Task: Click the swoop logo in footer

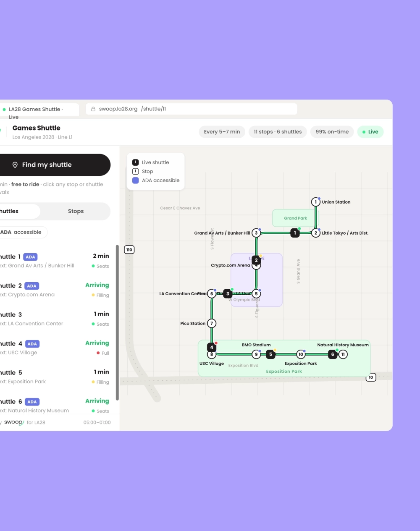Action: tap(14, 422)
